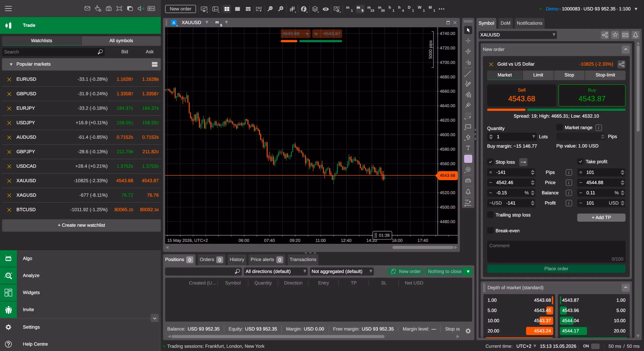The width and height of the screenshot is (644, 351).
Task: Open the Quantity lots dropdown
Action: 534,137
